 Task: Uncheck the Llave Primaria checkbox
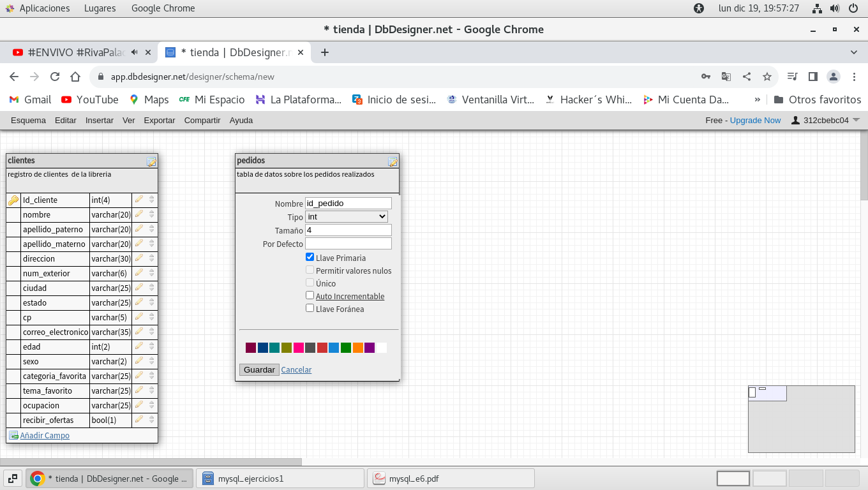tap(310, 257)
